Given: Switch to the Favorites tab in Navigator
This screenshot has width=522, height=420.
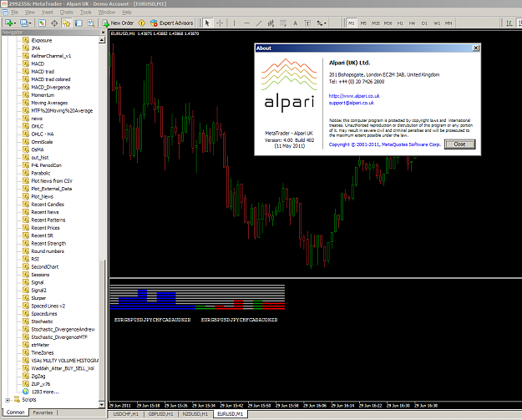Looking at the screenshot, I should pyautogui.click(x=43, y=412).
